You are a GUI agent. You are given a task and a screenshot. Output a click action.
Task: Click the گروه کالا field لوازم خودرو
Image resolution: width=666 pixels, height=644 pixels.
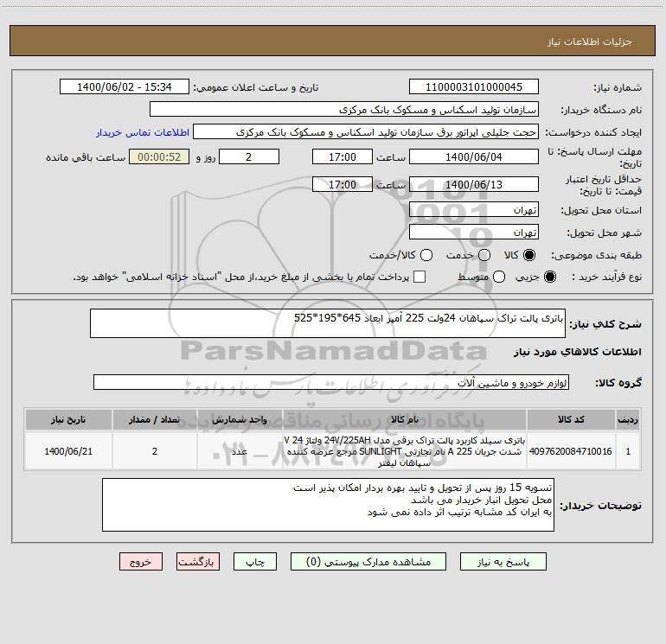coord(331,382)
